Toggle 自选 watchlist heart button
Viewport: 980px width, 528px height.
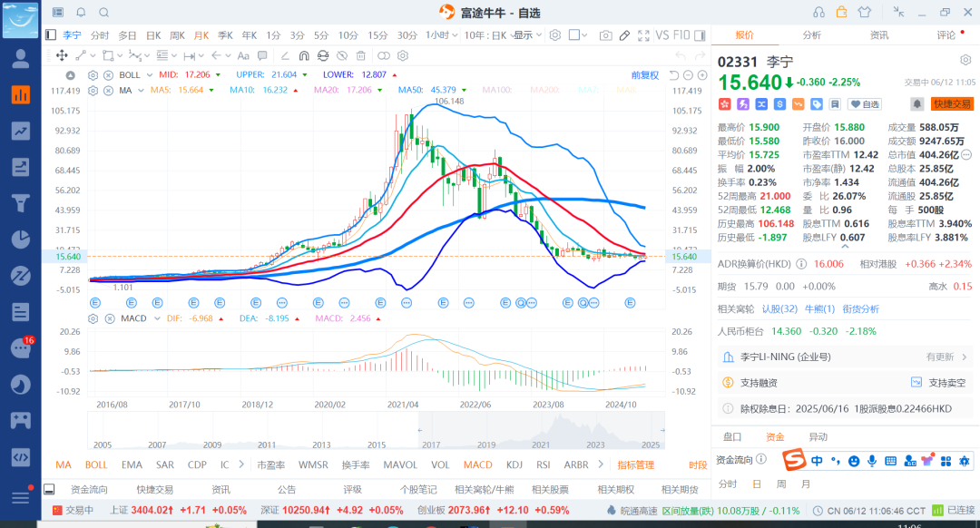pos(865,104)
